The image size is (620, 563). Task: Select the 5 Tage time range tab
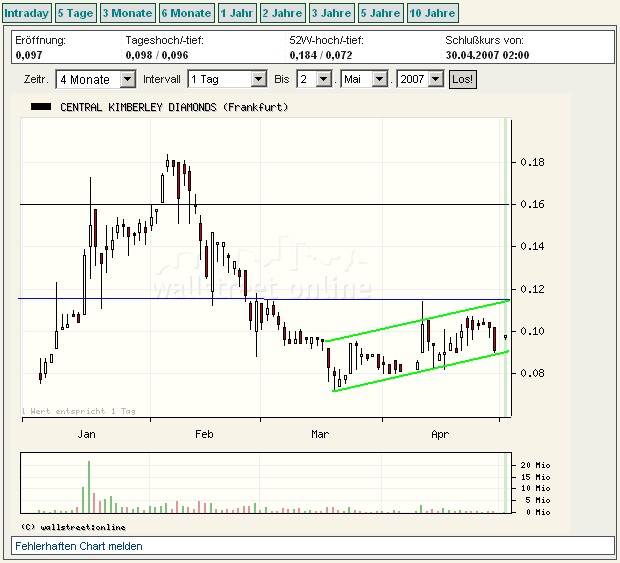(76, 13)
